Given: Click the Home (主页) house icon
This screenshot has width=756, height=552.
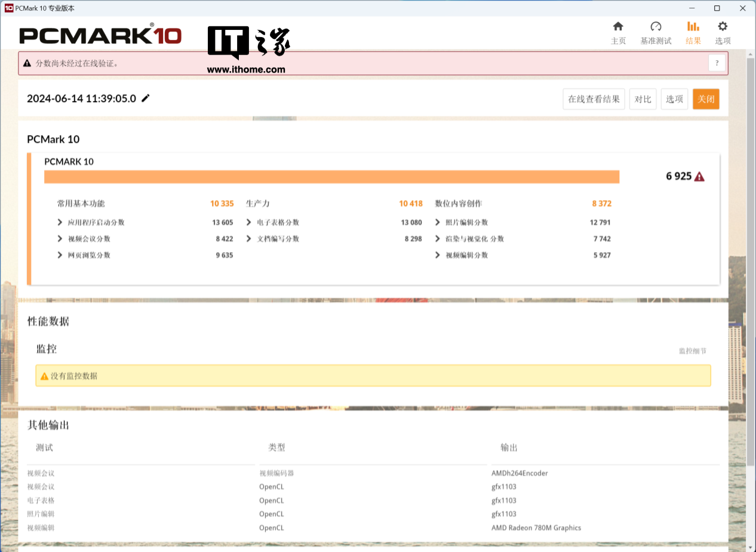Looking at the screenshot, I should coord(618,27).
